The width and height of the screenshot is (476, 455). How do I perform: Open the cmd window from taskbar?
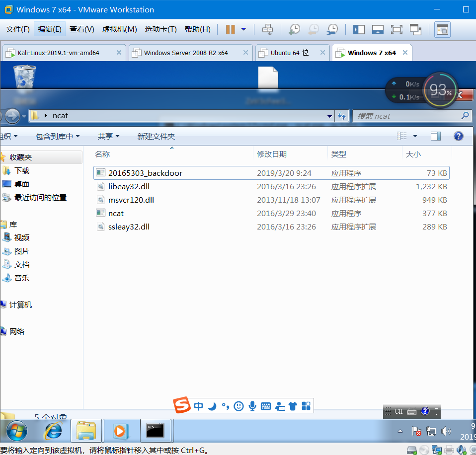[156, 431]
